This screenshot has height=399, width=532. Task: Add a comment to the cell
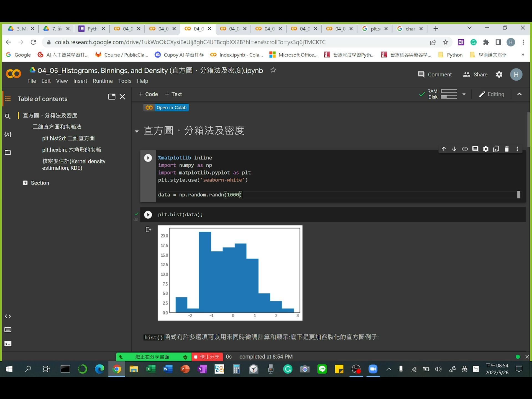click(x=475, y=149)
